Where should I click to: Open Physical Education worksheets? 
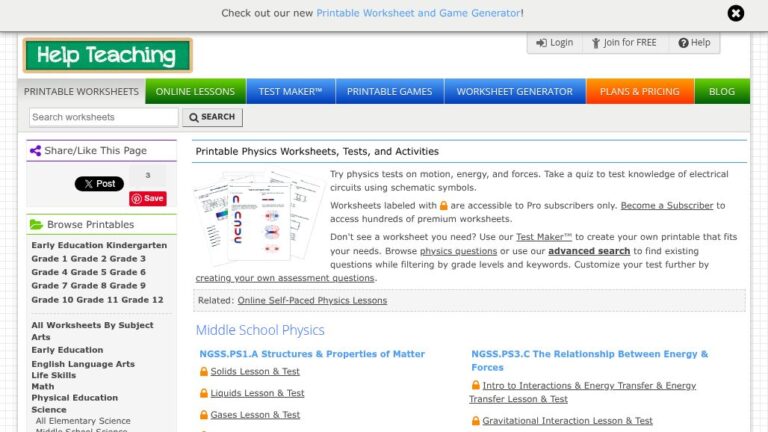[74, 398]
